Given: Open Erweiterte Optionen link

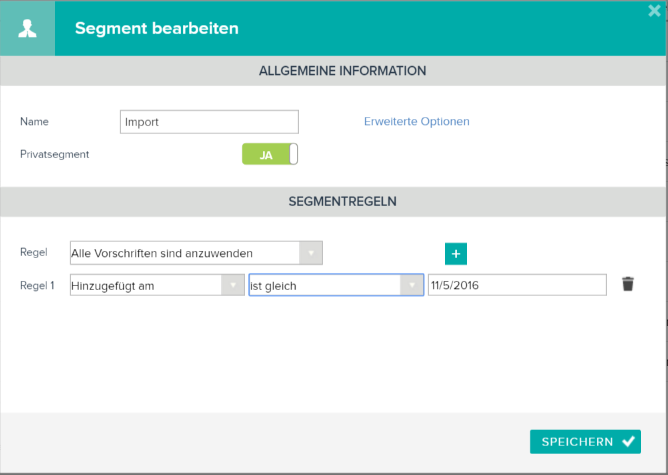Looking at the screenshot, I should (x=417, y=121).
